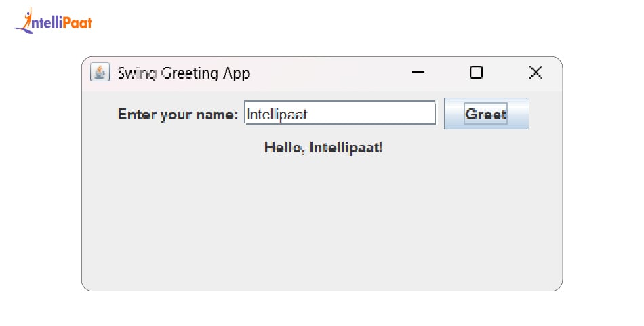Click the "Swing Greeting App" title text
The image size is (644, 326).
point(184,73)
